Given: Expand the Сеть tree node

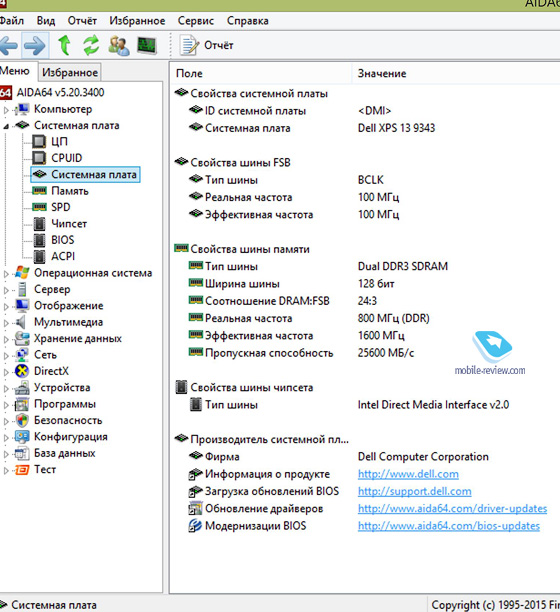Looking at the screenshot, I should 6,356.
